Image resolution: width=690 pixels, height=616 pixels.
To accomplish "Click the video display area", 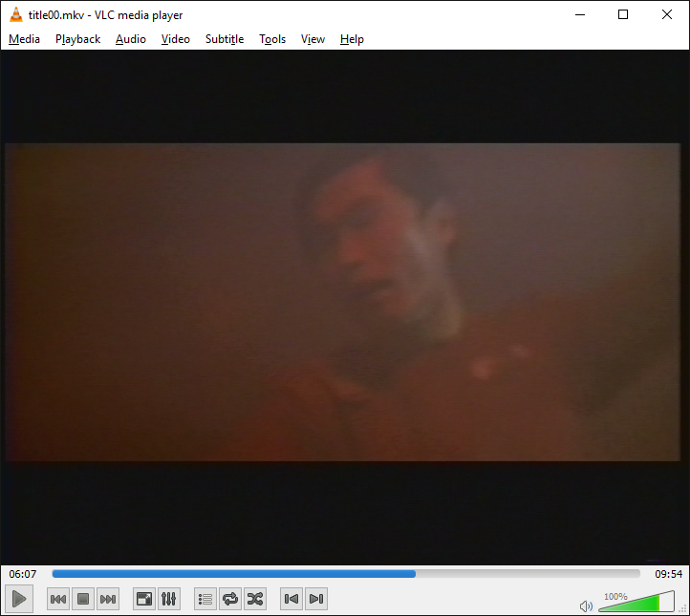I will [x=345, y=307].
